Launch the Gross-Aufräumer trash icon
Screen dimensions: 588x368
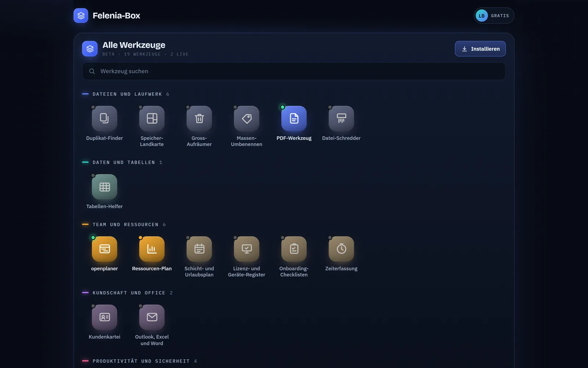(199, 118)
